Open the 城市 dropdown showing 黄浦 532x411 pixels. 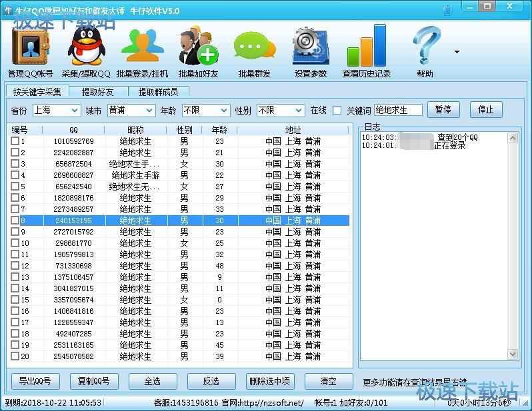click(131, 110)
